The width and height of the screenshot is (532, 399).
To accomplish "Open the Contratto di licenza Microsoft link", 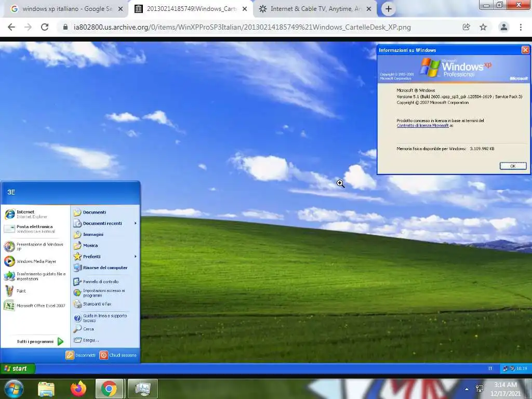I will [423, 126].
